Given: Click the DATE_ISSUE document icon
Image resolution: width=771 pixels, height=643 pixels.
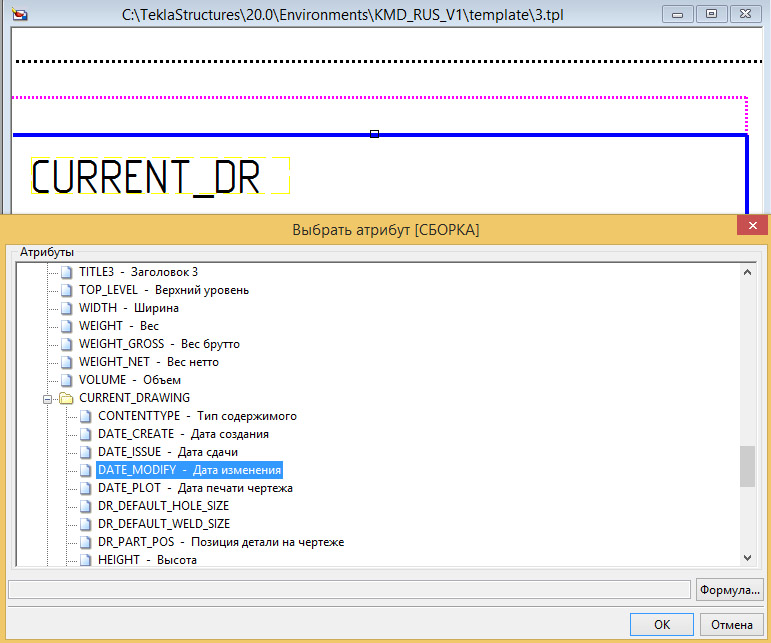Looking at the screenshot, I should [x=86, y=452].
